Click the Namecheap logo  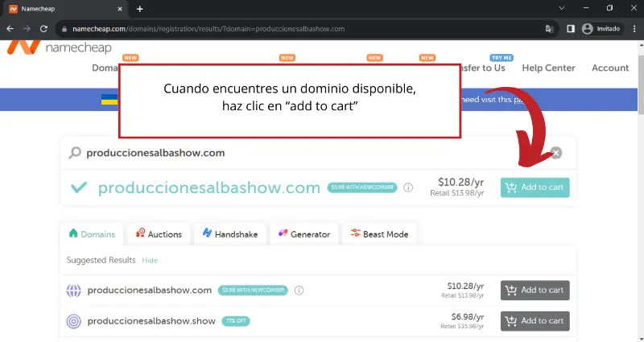(59, 47)
